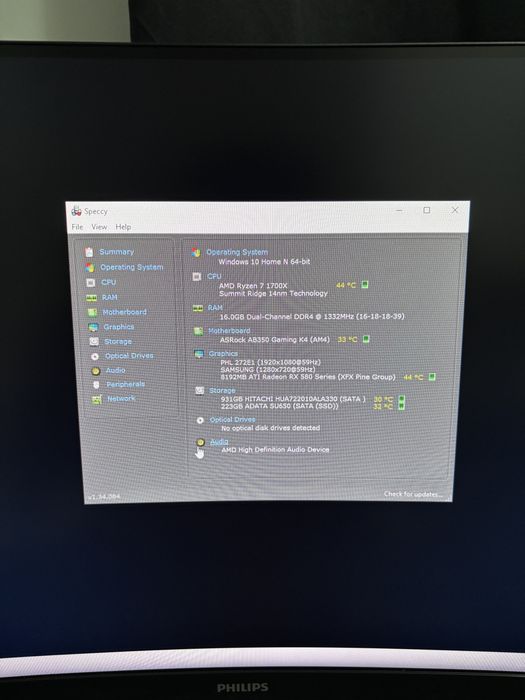Click No optical disk drives detected text
525x700 pixels.
(271, 428)
